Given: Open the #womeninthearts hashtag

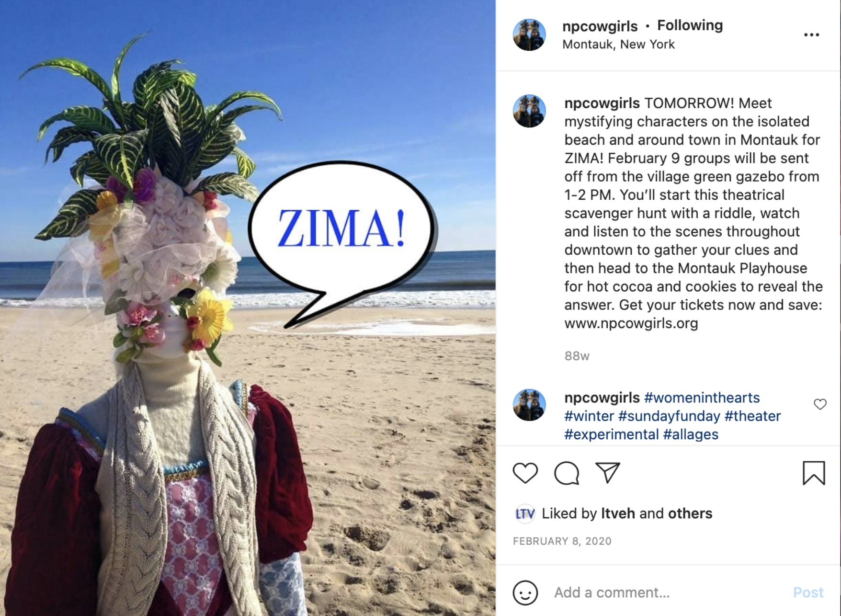Looking at the screenshot, I should 702,398.
